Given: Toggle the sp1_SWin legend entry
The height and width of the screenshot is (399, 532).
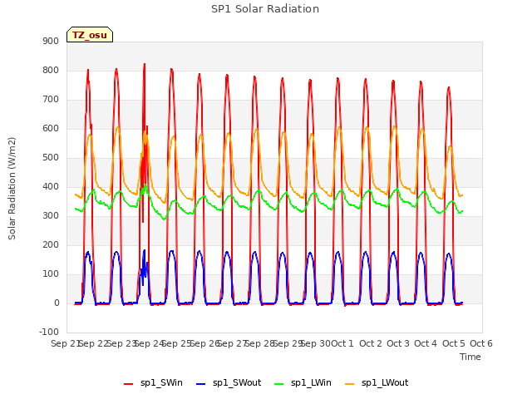Looking at the screenshot, I should 153,383.
